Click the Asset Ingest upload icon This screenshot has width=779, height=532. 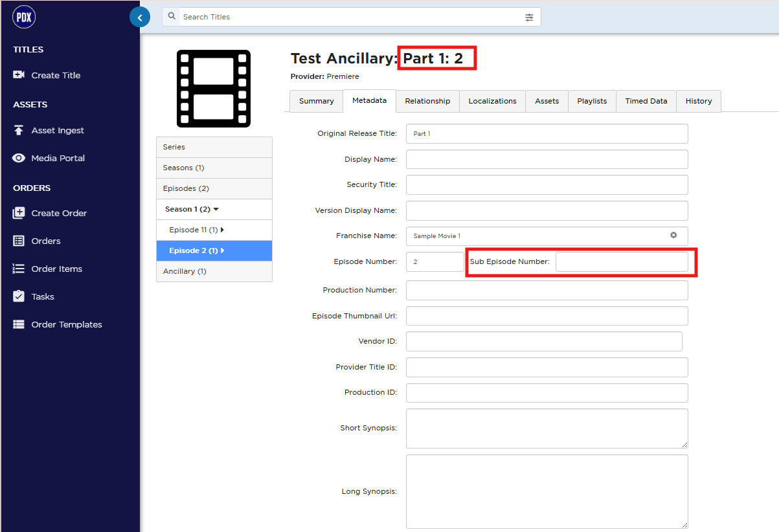[x=19, y=130]
